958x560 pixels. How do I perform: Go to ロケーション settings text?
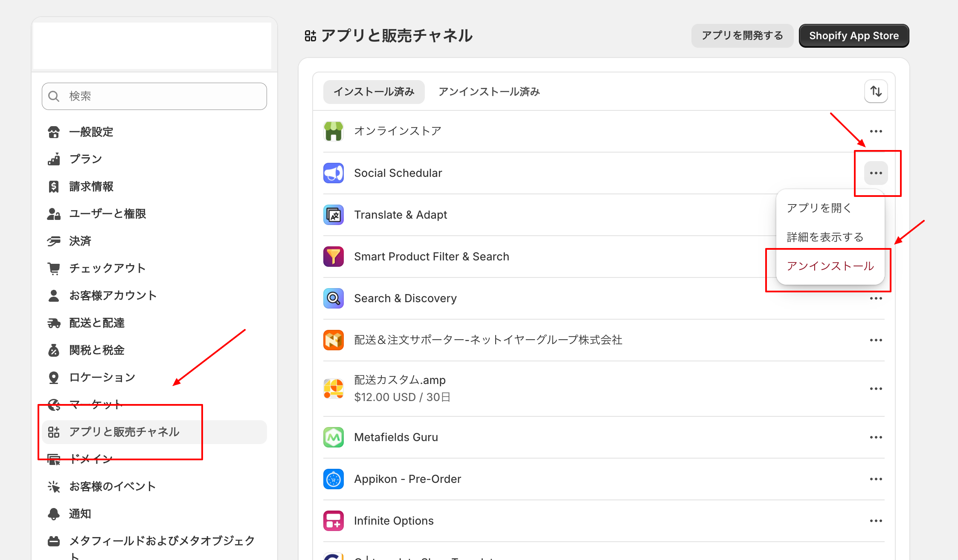[x=102, y=378]
